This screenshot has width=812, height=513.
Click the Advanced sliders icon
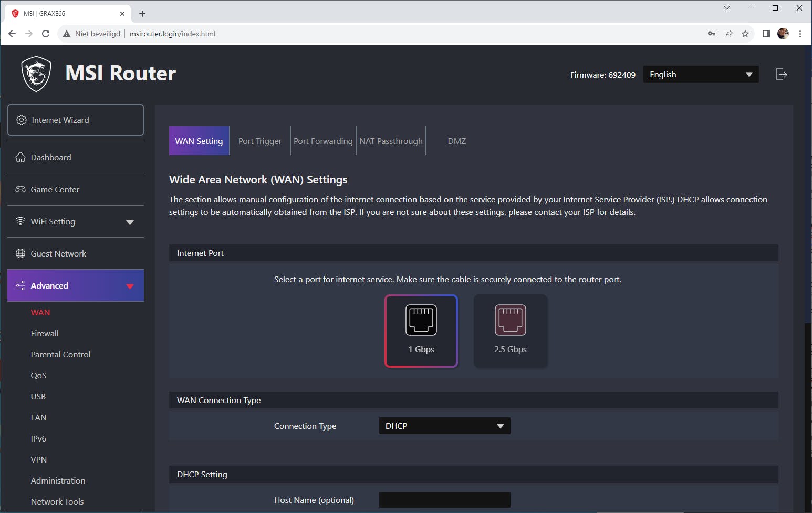[20, 285]
